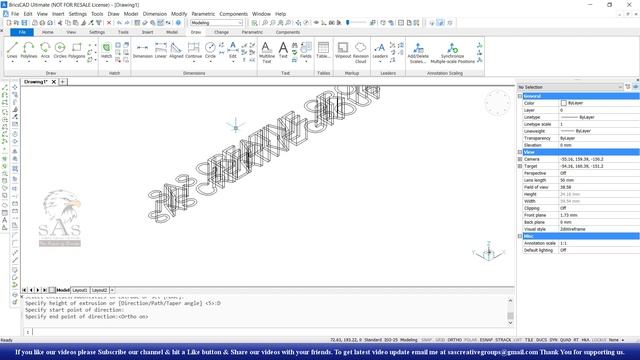The width and height of the screenshot is (640, 360).
Task: Switch to the Home ribbon tab
Action: click(x=47, y=32)
